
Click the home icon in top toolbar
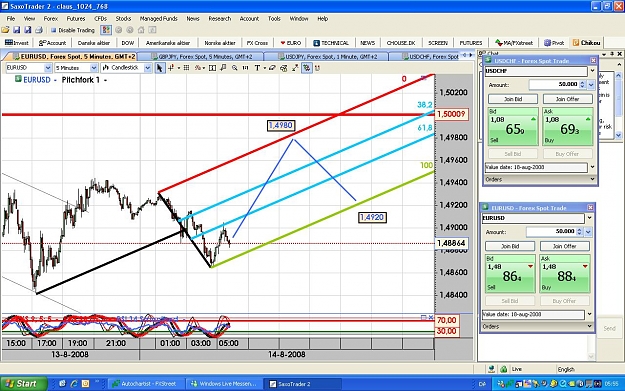(141, 30)
